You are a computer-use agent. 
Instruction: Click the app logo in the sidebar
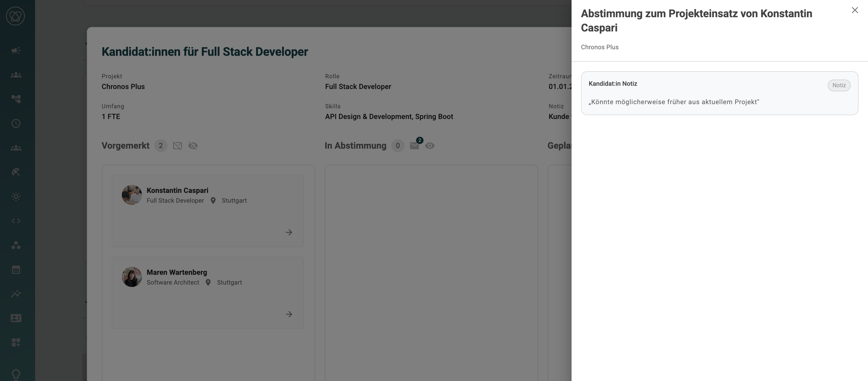(15, 16)
